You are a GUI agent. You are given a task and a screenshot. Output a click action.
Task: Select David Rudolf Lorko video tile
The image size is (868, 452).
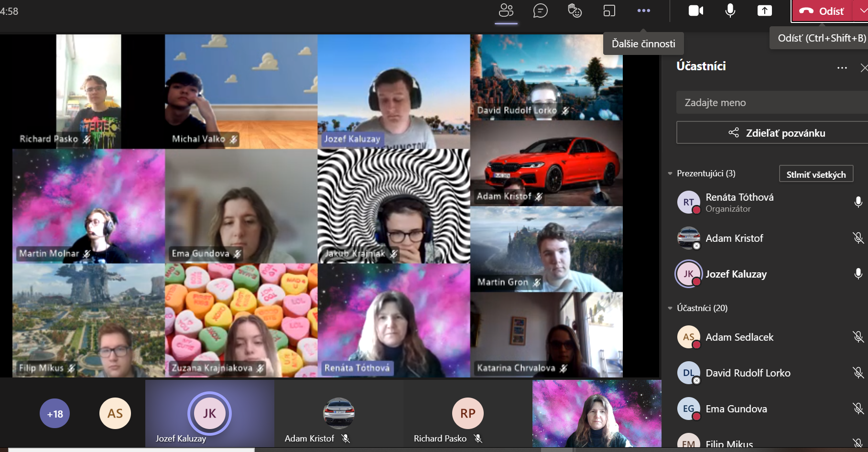[546, 77]
